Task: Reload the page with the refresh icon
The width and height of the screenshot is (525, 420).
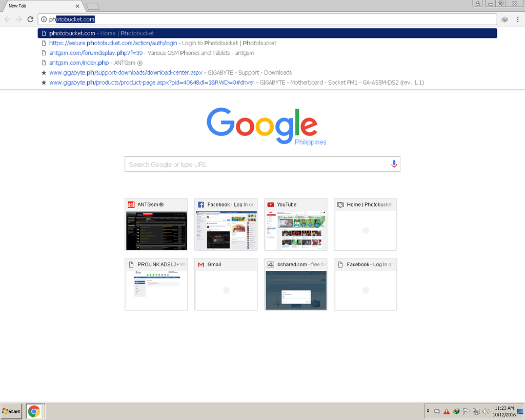Action: tap(30, 19)
